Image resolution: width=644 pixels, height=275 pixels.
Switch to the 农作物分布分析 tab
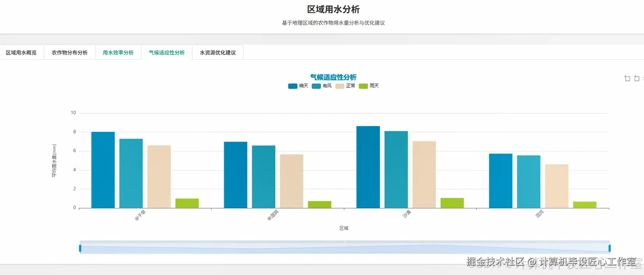click(x=70, y=53)
